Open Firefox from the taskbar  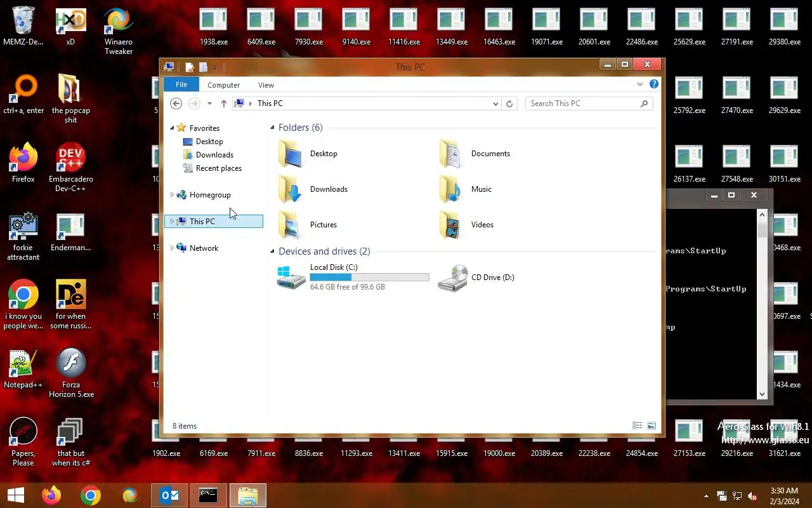[51, 495]
